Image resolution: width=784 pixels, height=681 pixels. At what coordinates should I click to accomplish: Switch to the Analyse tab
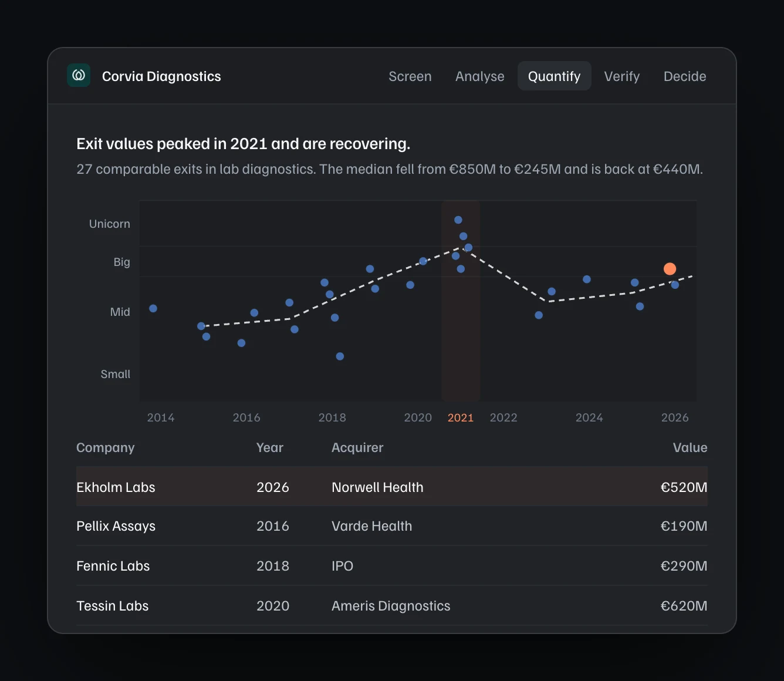[x=480, y=76]
